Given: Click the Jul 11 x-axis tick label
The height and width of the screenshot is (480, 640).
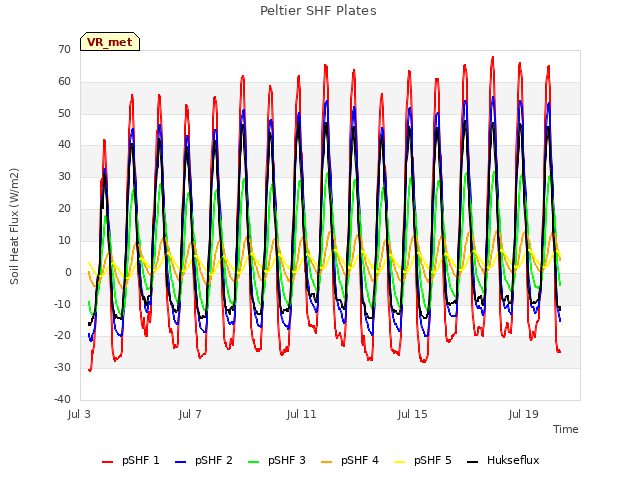Looking at the screenshot, I should tap(301, 414).
